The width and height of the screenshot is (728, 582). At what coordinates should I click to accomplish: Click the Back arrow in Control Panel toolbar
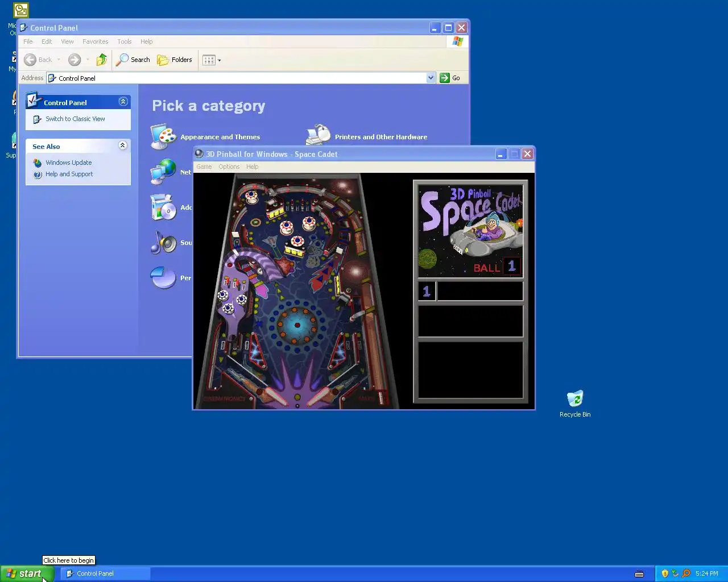tap(30, 60)
